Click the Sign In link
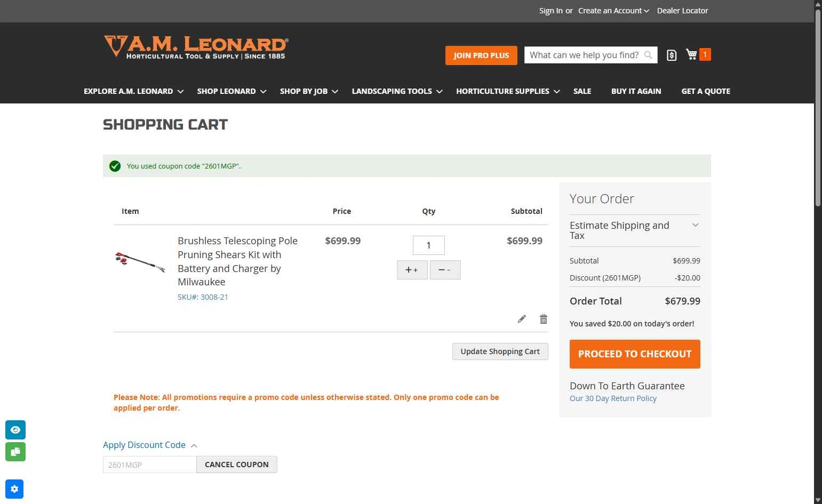 [550, 11]
